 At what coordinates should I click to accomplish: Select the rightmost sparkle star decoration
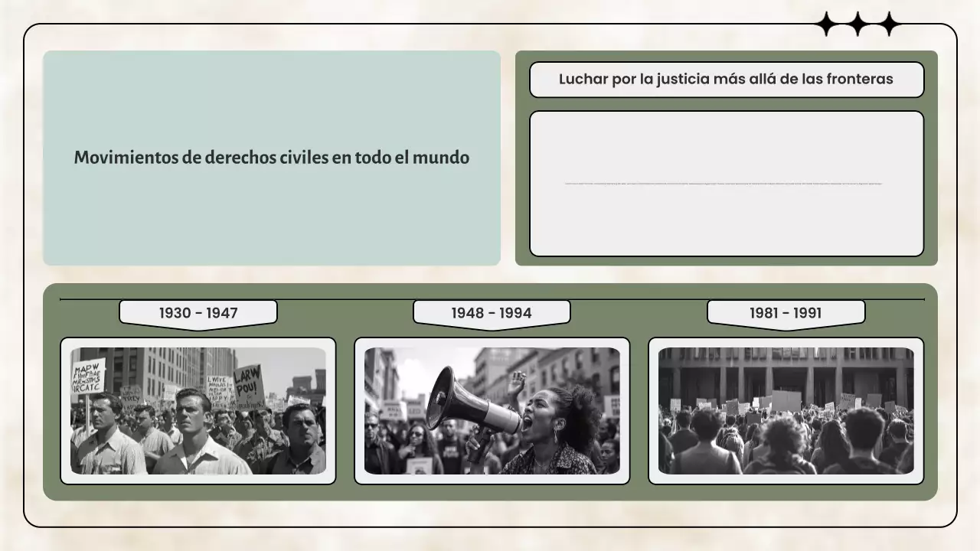[x=889, y=24]
